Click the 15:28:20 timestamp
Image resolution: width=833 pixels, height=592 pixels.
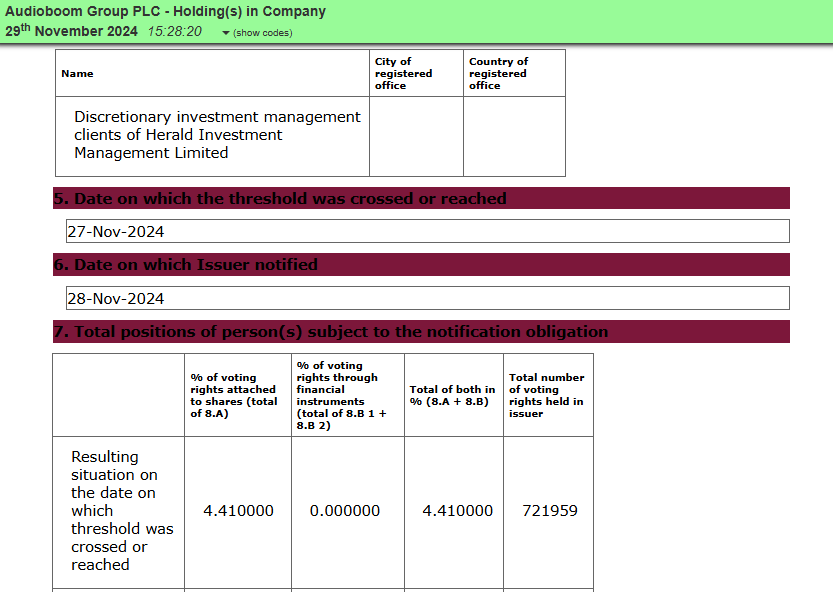(x=175, y=31)
